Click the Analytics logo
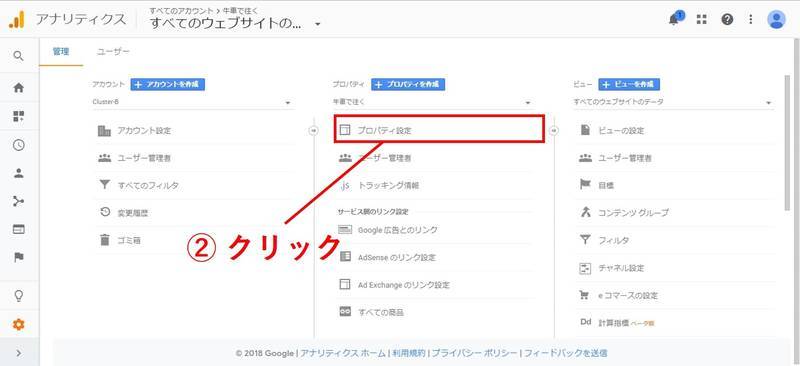This screenshot has height=366, width=800. click(16, 19)
